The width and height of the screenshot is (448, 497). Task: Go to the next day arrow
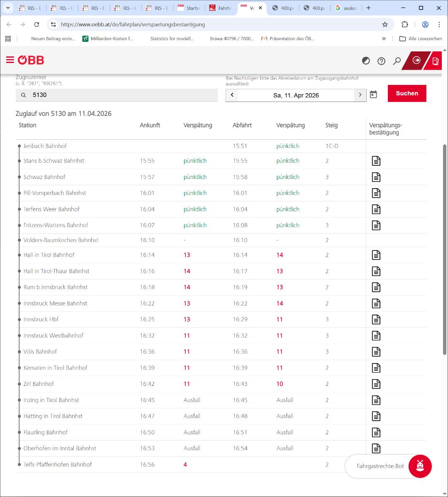(360, 95)
